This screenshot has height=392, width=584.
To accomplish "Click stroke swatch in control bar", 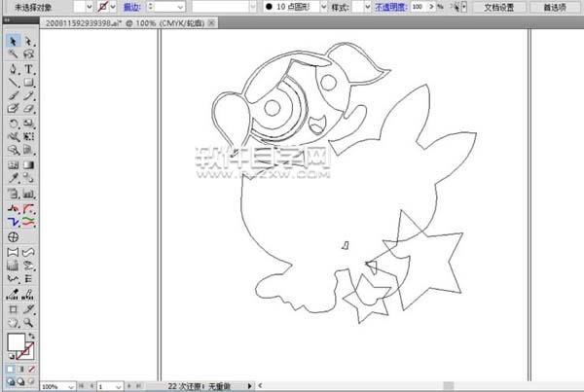I will point(103,7).
